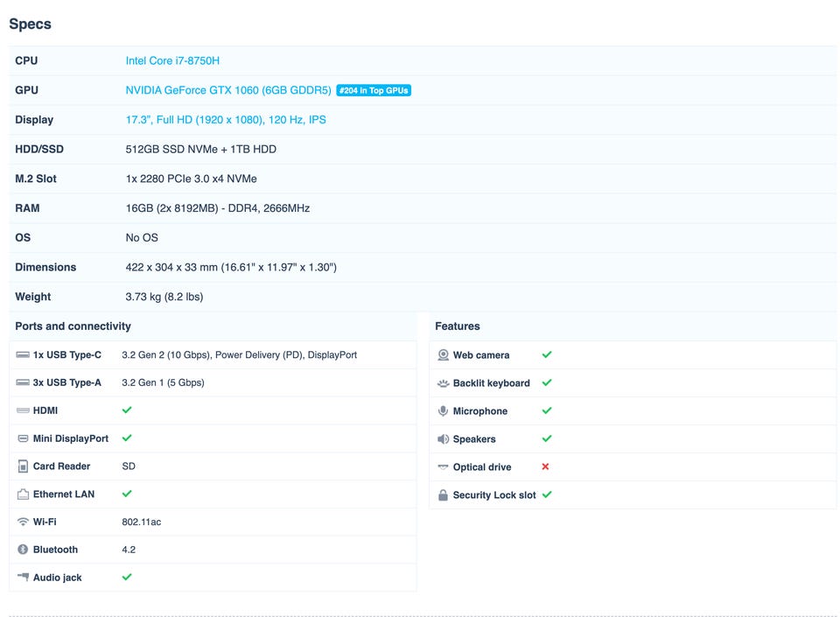
Task: Click the green checkmark for Backlit keyboard
Action: pos(547,382)
